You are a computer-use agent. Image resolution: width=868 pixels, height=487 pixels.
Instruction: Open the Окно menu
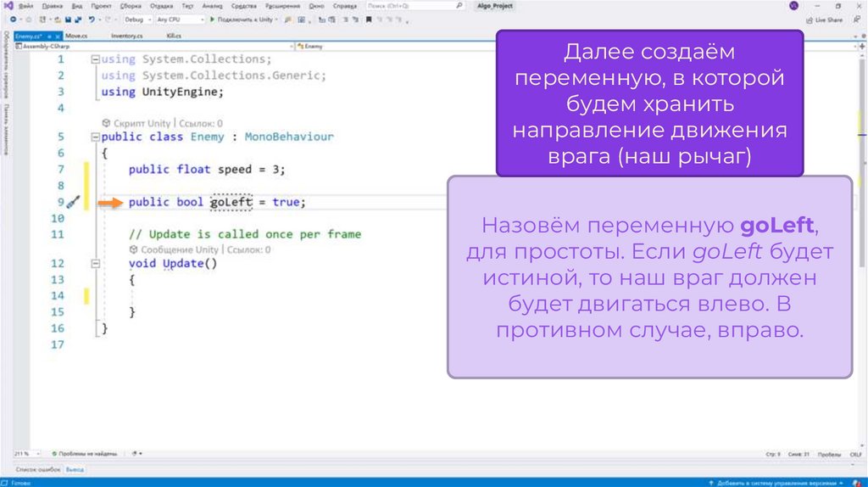[x=317, y=6]
